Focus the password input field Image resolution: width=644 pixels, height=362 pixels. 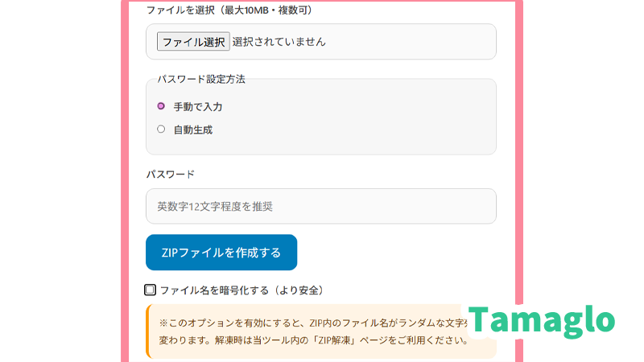pyautogui.click(x=320, y=207)
